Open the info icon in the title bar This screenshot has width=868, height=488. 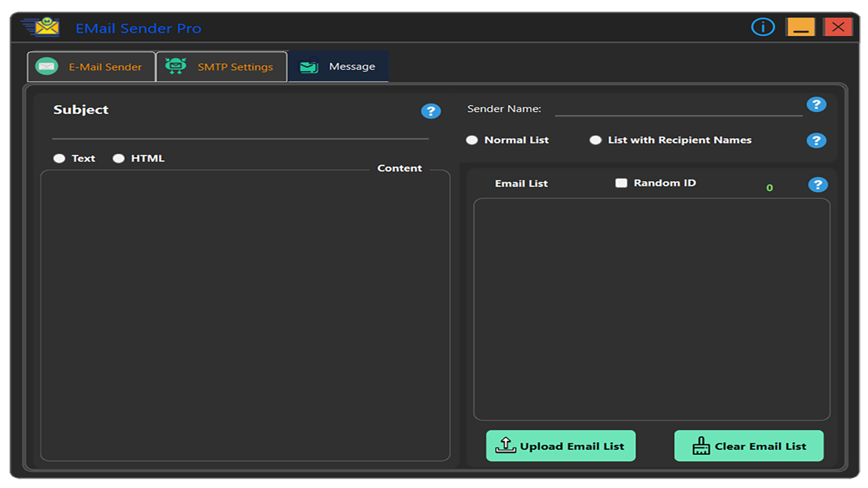point(762,26)
